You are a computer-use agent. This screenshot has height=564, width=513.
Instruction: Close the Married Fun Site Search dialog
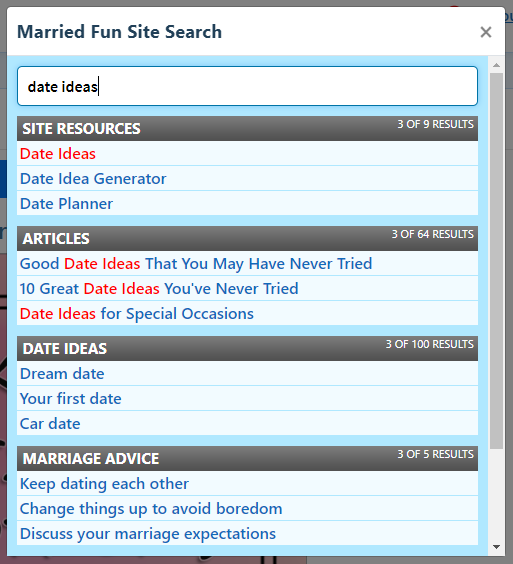click(x=486, y=32)
